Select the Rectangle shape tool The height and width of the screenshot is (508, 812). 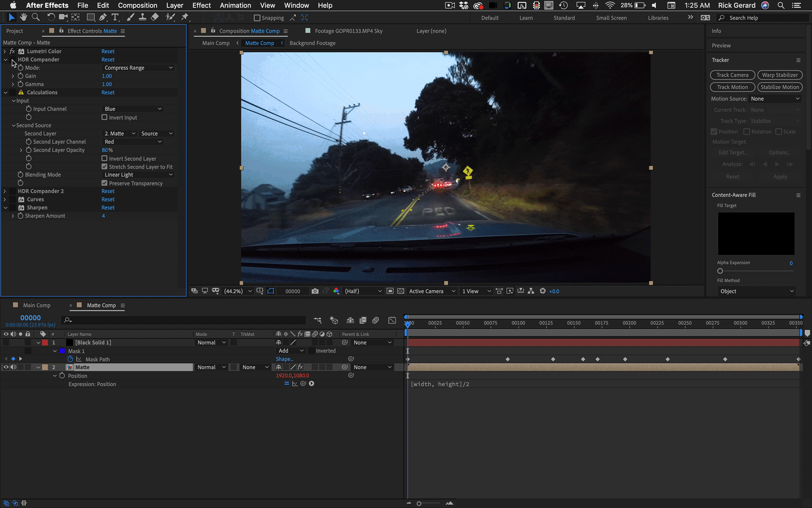[90, 17]
